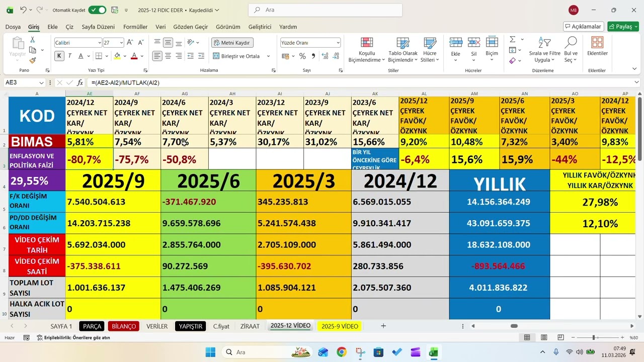This screenshot has height=362, width=644.
Task: Open the Dosya menu tab
Action: pyautogui.click(x=13, y=27)
